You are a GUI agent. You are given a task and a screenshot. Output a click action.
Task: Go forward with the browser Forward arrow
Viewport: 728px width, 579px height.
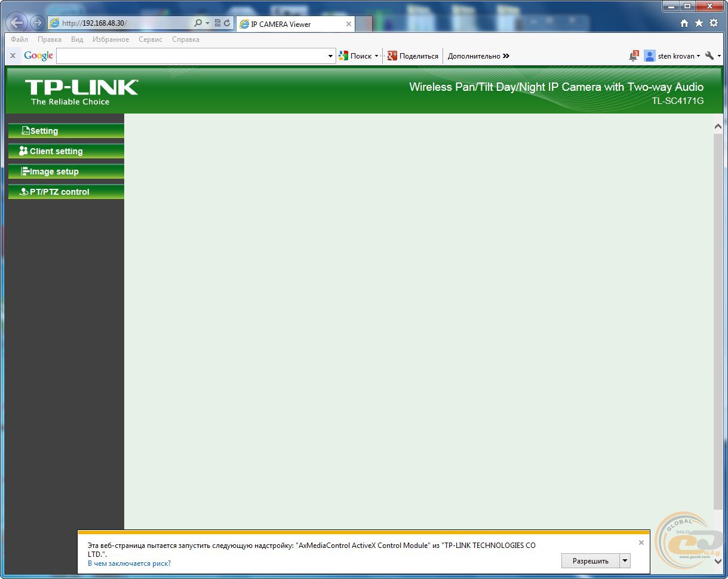click(x=37, y=23)
